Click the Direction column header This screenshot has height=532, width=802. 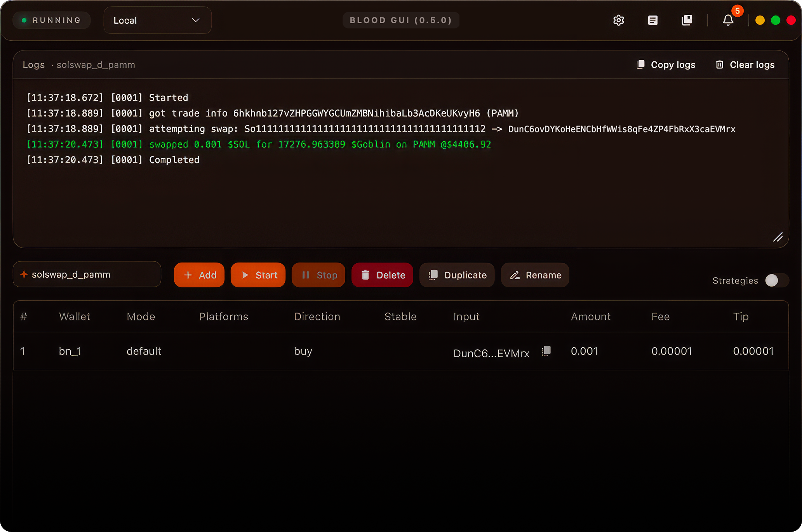317,316
